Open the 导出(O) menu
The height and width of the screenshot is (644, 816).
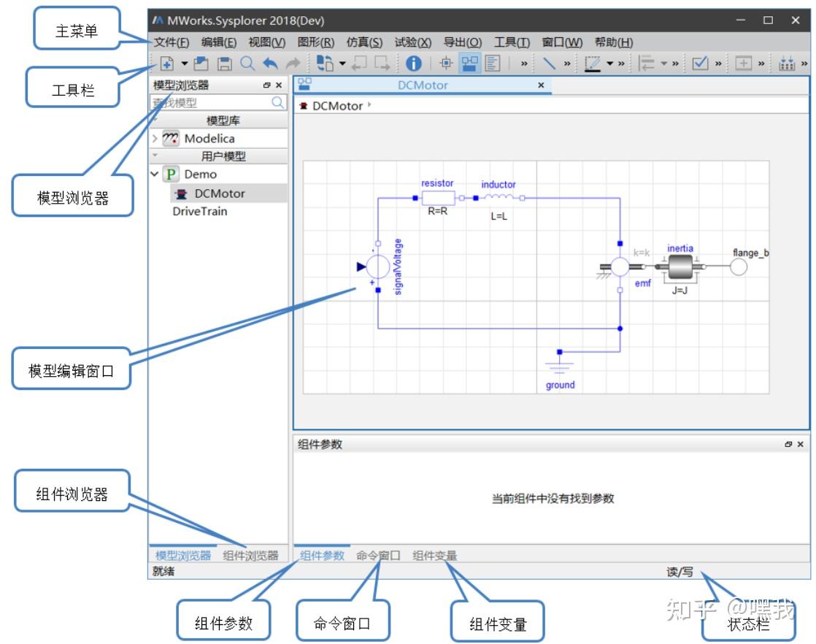pyautogui.click(x=462, y=42)
